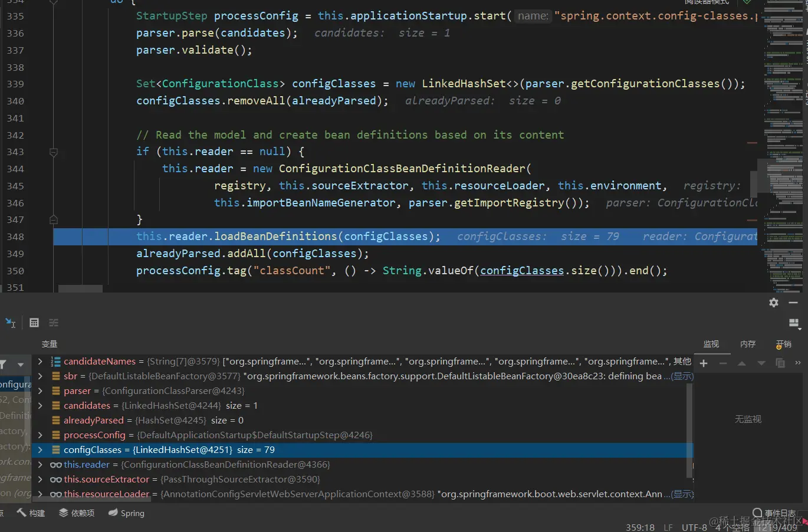
Task: Click the Trace Current Stream Chain icon
Action: (x=54, y=323)
